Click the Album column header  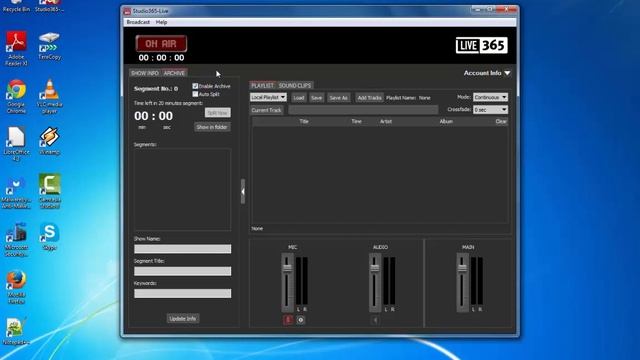446,122
